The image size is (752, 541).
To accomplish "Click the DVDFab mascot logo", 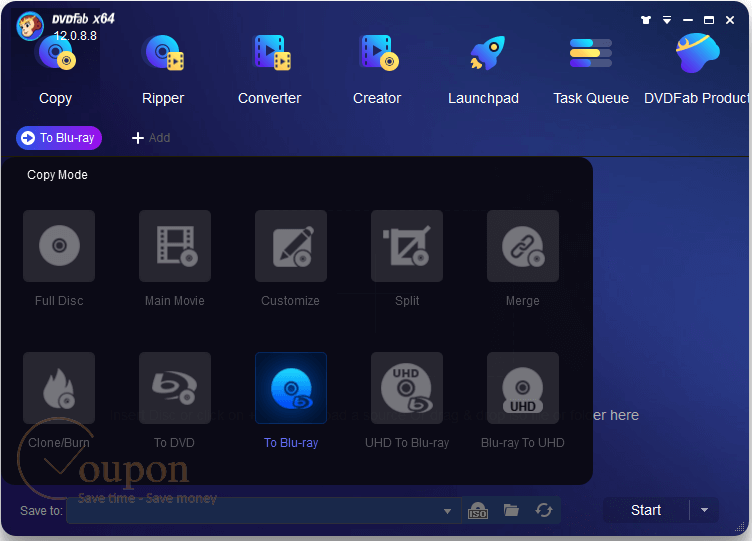I will [30, 25].
